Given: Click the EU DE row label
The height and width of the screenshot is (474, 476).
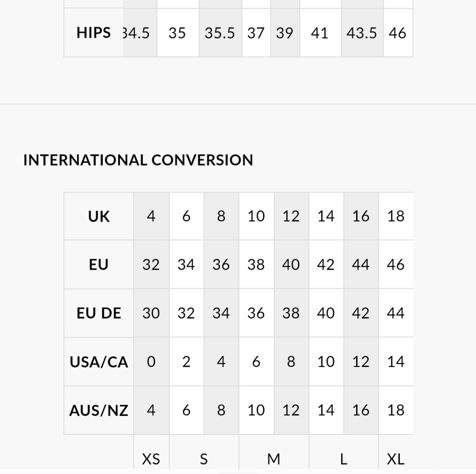Looking at the screenshot, I should (x=99, y=313).
